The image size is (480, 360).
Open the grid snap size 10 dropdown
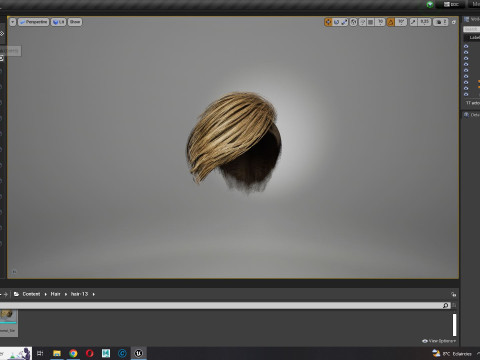click(380, 22)
